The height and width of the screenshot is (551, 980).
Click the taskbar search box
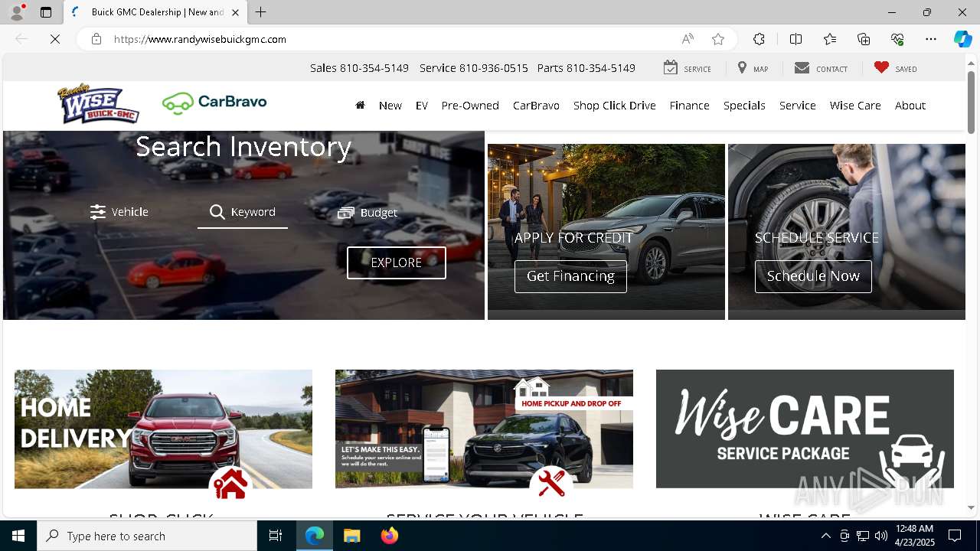147,536
